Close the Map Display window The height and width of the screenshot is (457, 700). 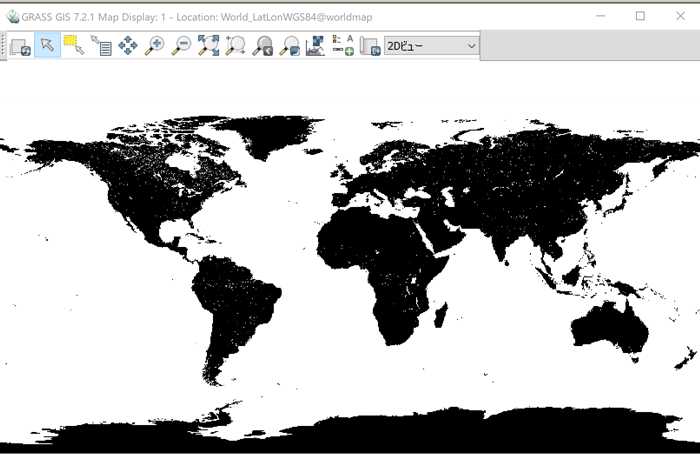coord(680,16)
